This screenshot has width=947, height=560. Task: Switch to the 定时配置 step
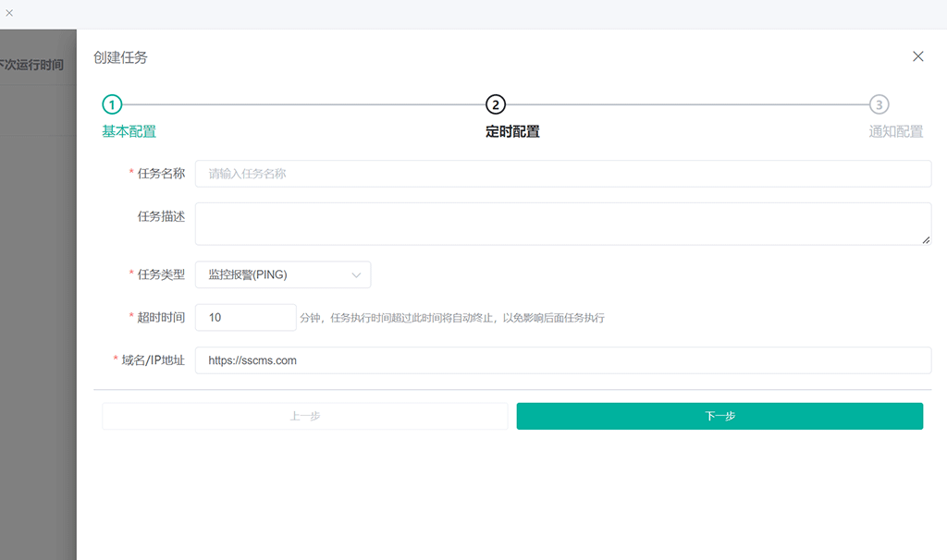pos(512,131)
